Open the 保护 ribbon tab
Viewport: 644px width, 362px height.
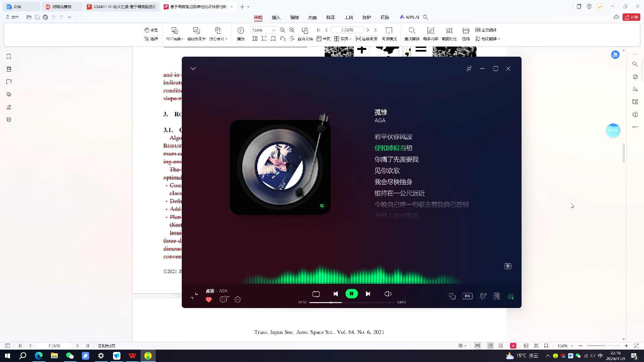(367, 17)
